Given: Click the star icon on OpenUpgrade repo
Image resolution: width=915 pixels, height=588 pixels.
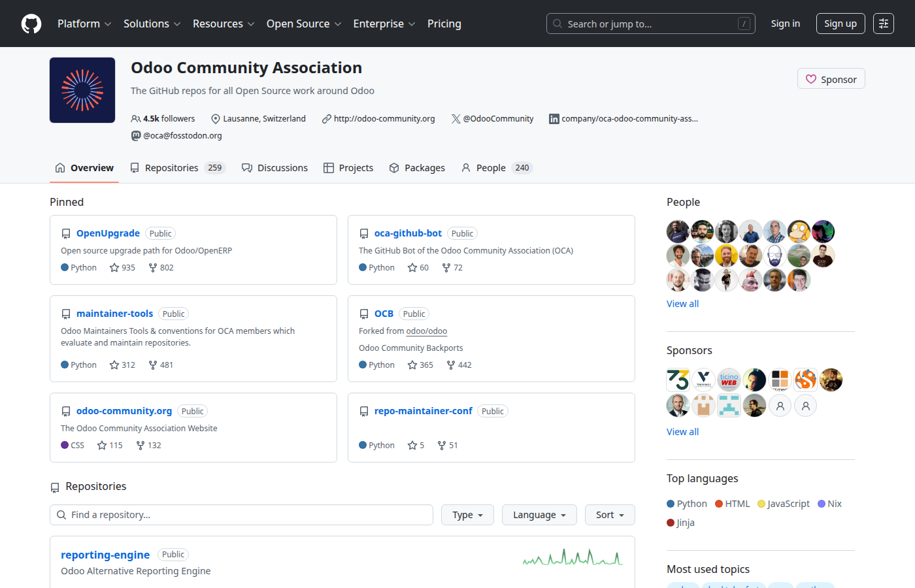Looking at the screenshot, I should click(x=114, y=267).
